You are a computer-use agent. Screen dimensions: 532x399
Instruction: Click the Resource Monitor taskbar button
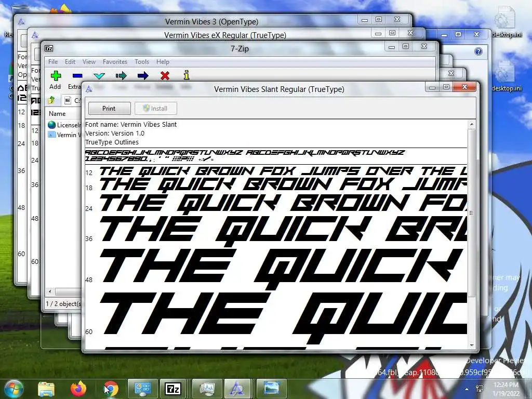coord(207,389)
